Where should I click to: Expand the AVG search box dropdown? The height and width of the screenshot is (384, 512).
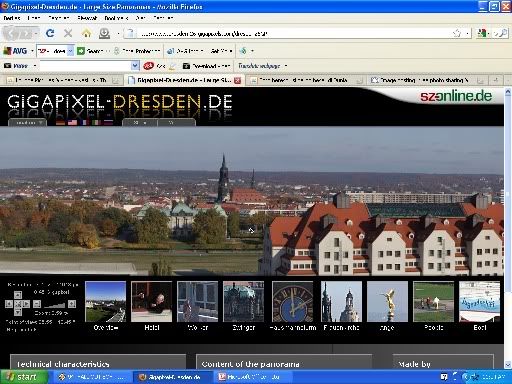(70, 51)
